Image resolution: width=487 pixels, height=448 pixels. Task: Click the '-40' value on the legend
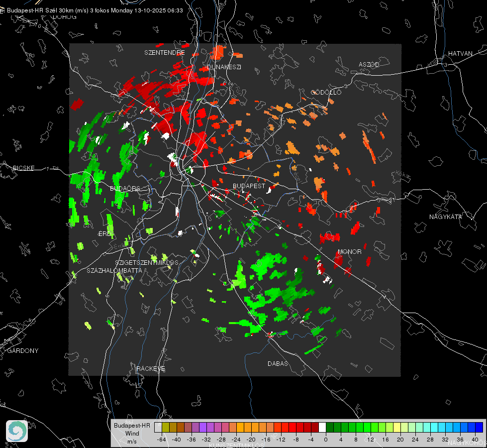pos(177,440)
